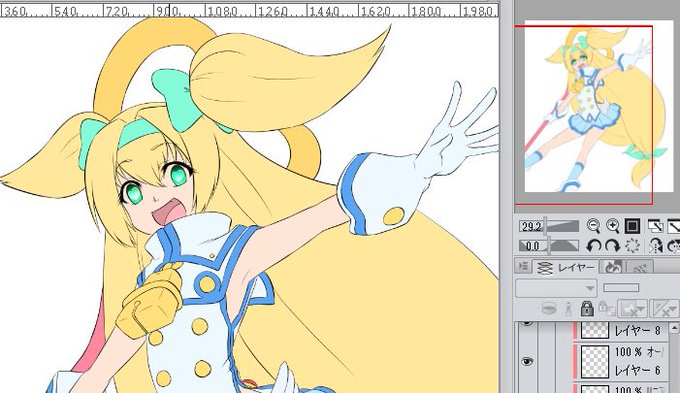
Task: Open the ruler display range dropdown button
Action: (665, 309)
